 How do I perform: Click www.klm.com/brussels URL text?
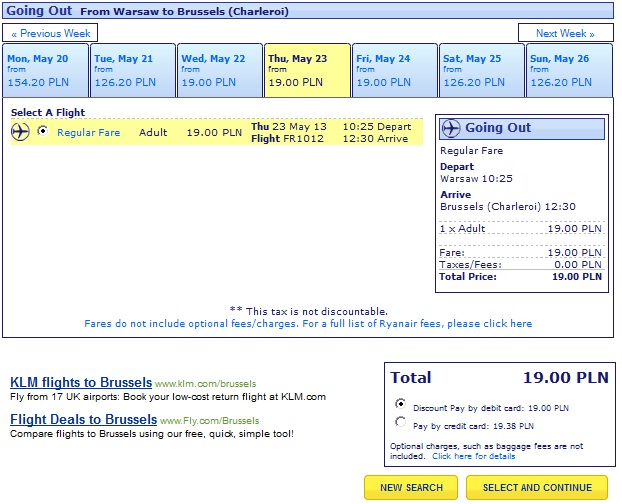coord(205,384)
